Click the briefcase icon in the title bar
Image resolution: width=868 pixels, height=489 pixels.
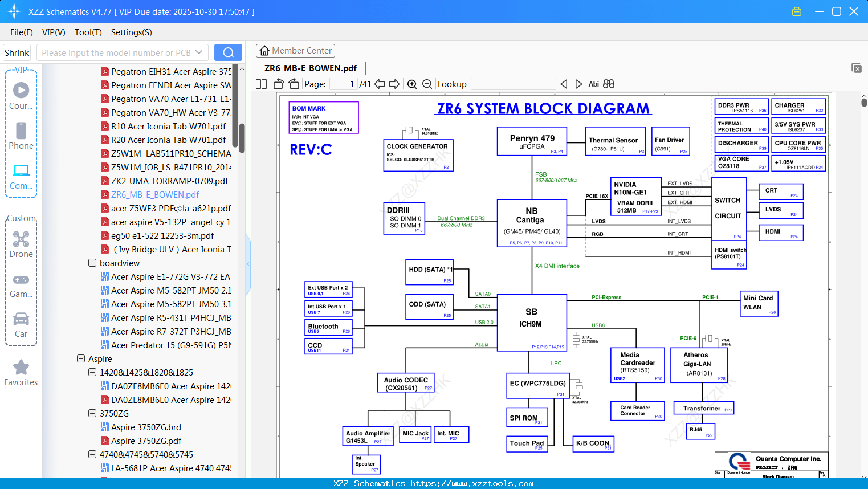797,11
